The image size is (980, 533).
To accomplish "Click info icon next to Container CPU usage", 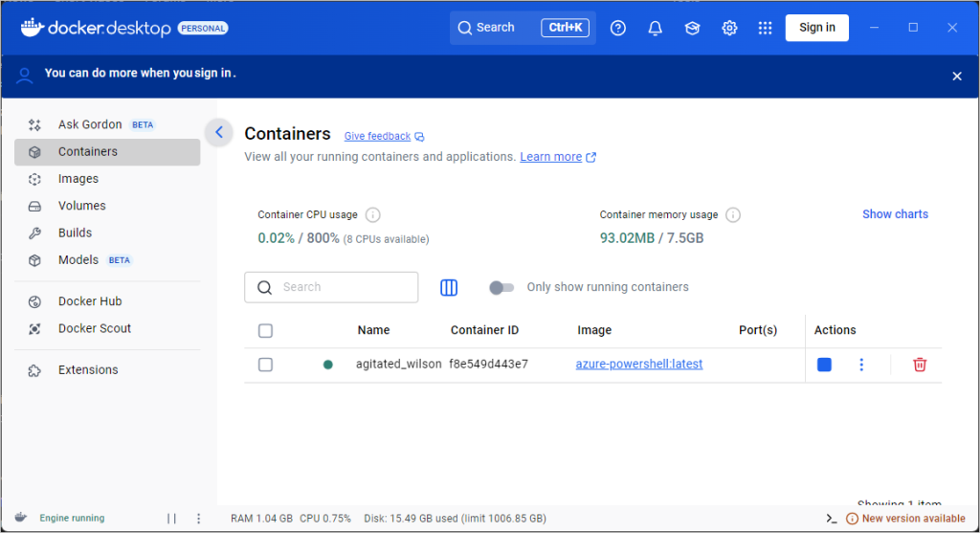I will tap(372, 215).
